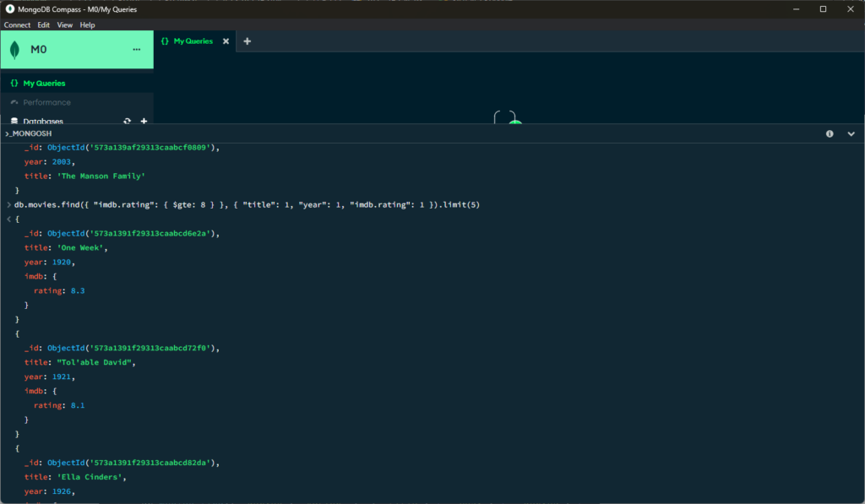Select the year 1926 value
This screenshot has height=504, width=865.
(x=62, y=492)
